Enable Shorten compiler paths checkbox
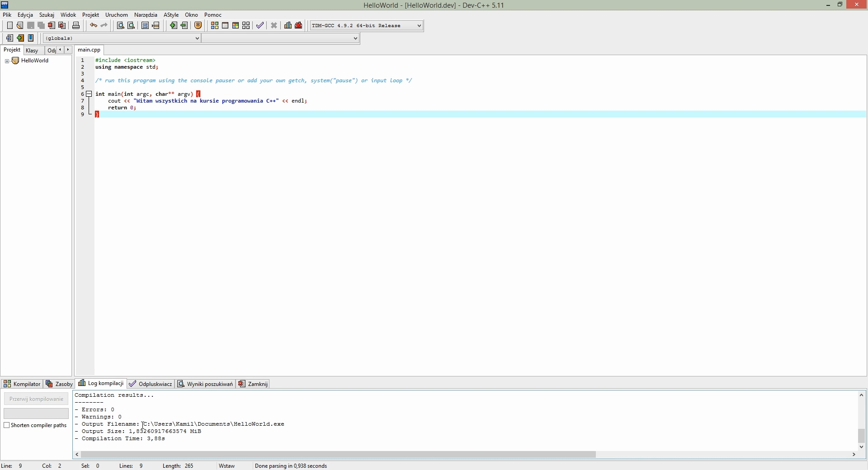868x470 pixels. coord(7,425)
